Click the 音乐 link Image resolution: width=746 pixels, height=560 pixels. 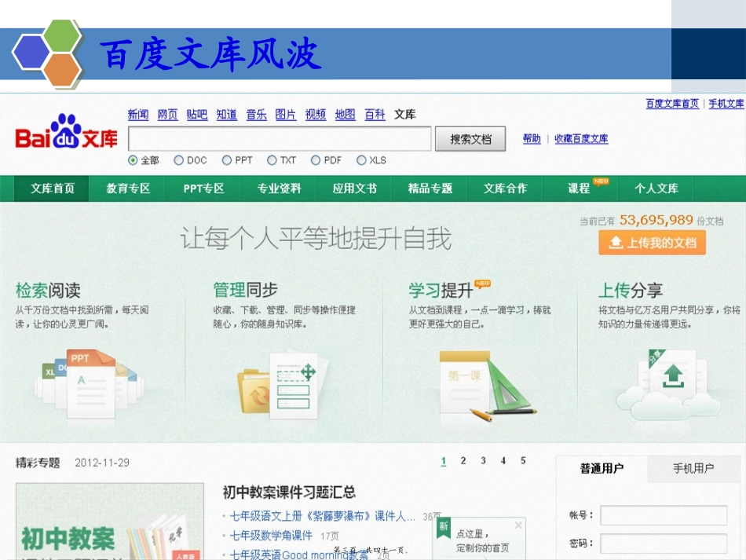pos(257,114)
